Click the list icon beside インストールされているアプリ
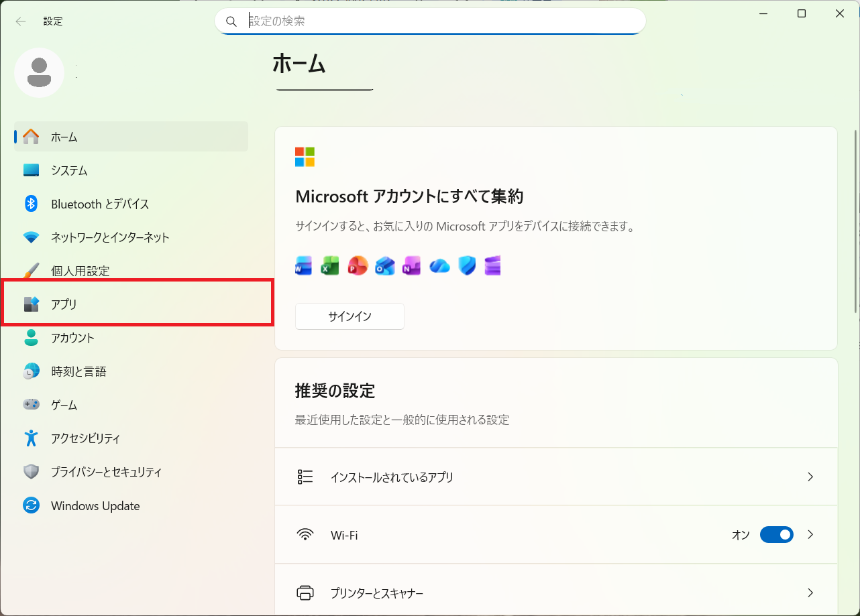 click(305, 477)
